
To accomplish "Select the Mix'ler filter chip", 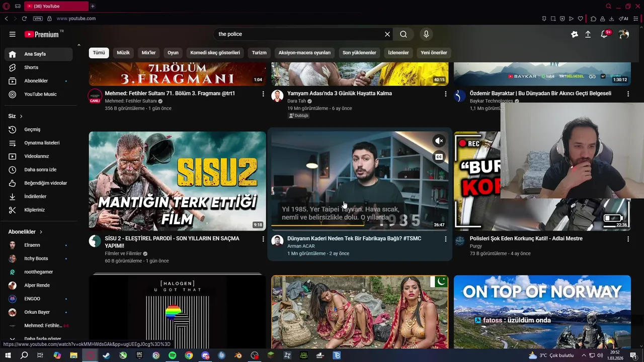I will (x=149, y=52).
